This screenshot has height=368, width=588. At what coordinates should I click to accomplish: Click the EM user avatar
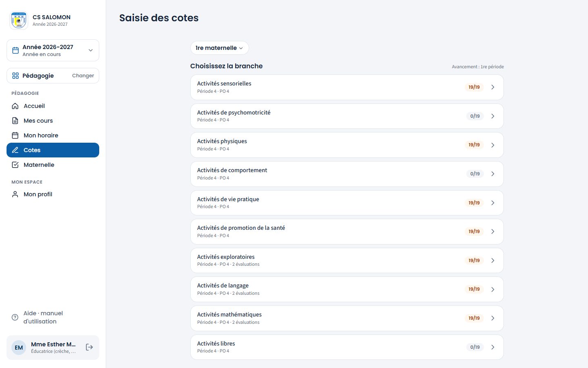[19, 348]
